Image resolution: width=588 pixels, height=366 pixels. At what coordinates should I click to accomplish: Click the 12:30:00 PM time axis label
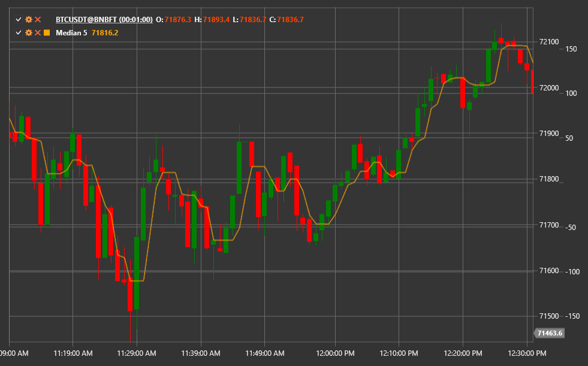[x=526, y=353]
